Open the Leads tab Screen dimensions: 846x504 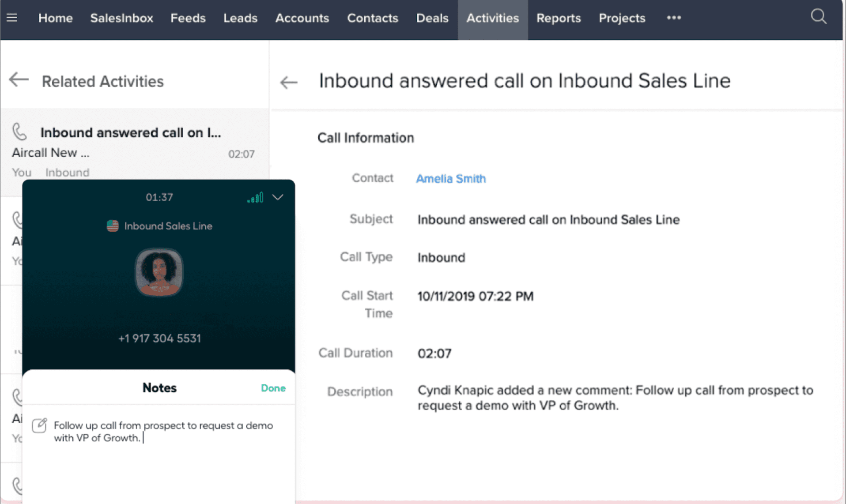[x=240, y=18]
